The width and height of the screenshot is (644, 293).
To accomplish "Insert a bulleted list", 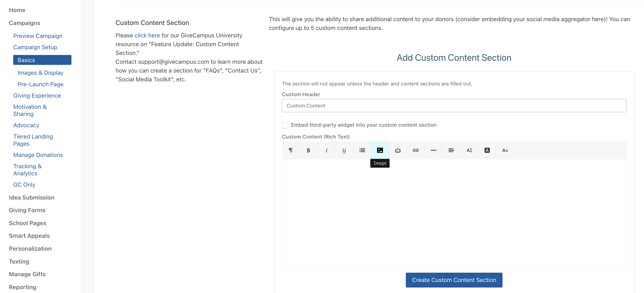I will click(x=362, y=150).
